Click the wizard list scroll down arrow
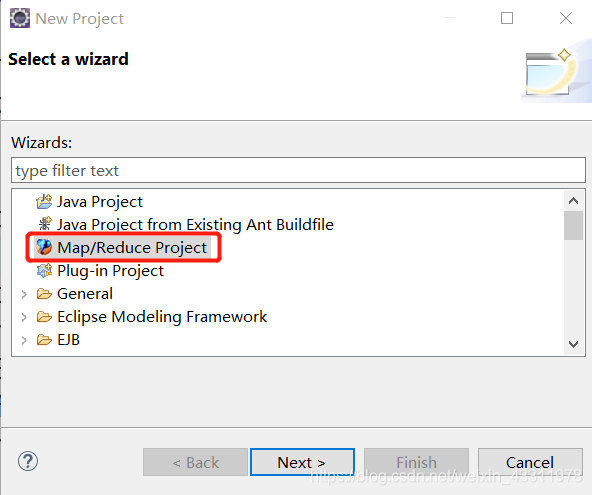Screen dimensions: 592x495 pos(573,344)
